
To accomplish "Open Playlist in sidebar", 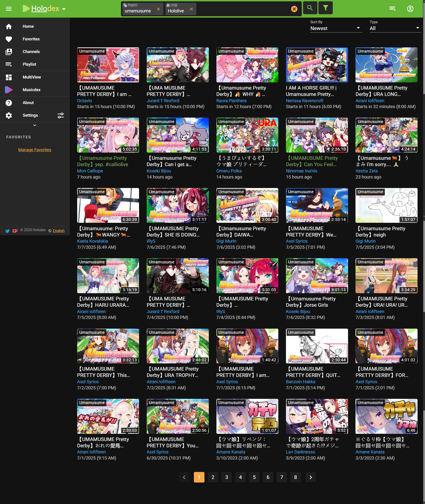I will (x=35, y=64).
